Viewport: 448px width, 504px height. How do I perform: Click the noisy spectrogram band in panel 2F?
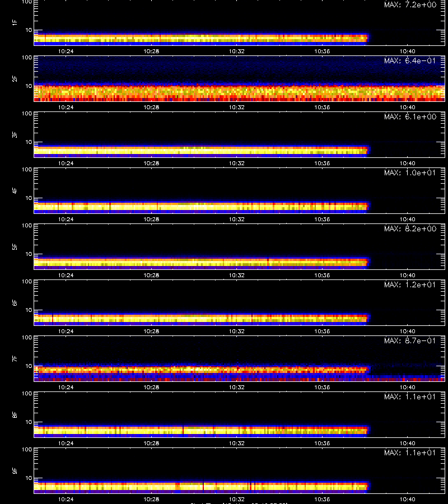pos(240,93)
